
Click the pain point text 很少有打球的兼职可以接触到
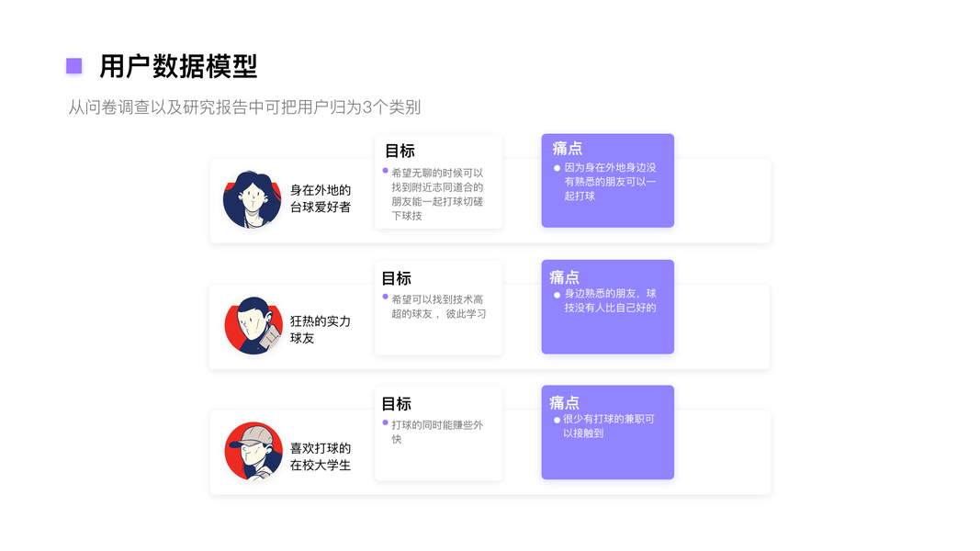coord(608,426)
